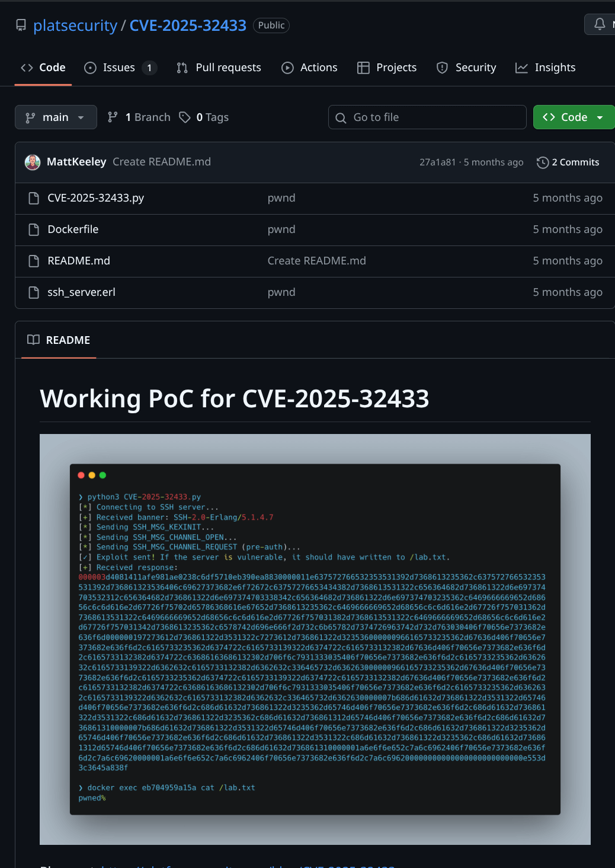615x868 pixels.
Task: View the 0 Tags link
Action: 204,117
